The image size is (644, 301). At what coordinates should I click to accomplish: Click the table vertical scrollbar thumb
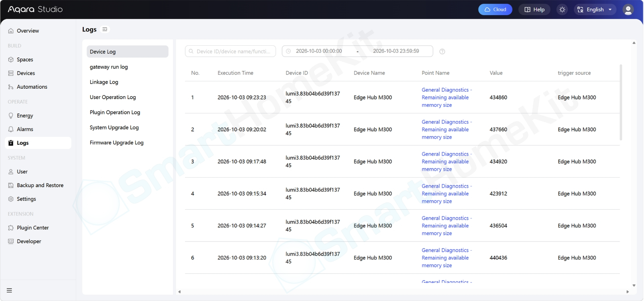pyautogui.click(x=621, y=102)
